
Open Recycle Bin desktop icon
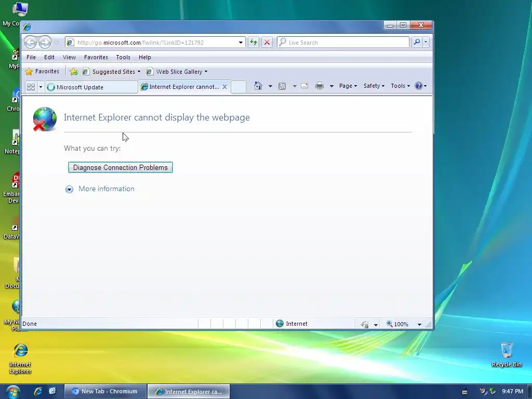(507, 354)
